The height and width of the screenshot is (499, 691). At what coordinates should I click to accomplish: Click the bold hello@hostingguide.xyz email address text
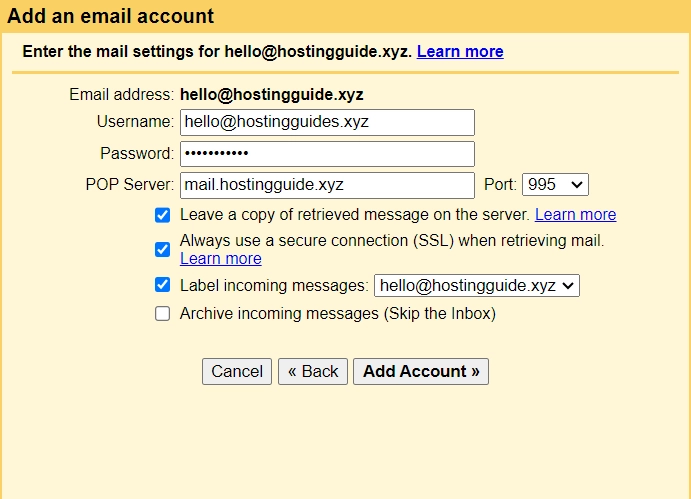click(x=272, y=95)
